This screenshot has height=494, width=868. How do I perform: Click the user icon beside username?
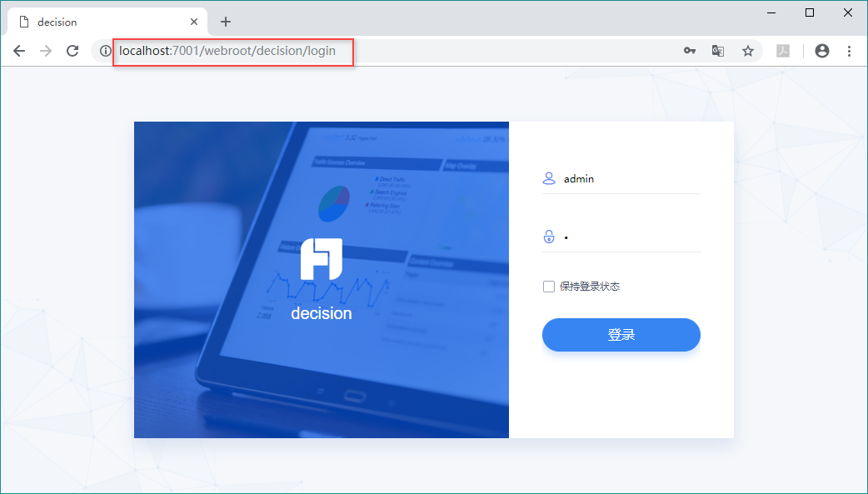click(549, 178)
